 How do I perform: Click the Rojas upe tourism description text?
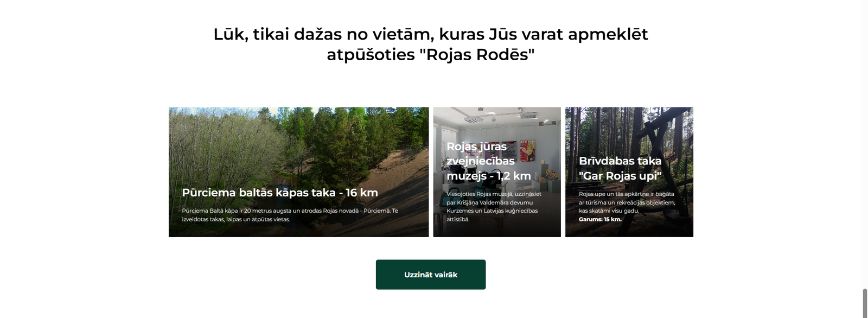pyautogui.click(x=627, y=202)
